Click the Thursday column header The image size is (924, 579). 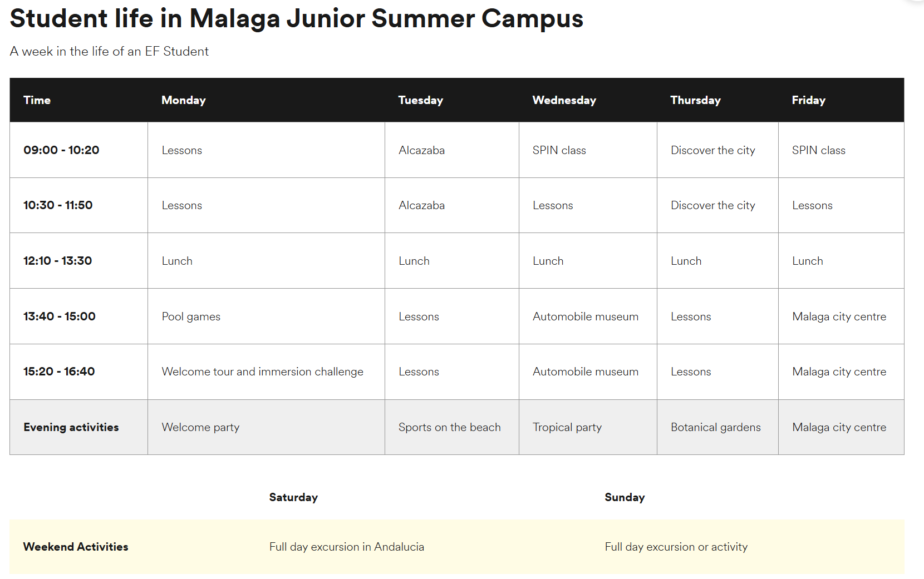point(695,100)
